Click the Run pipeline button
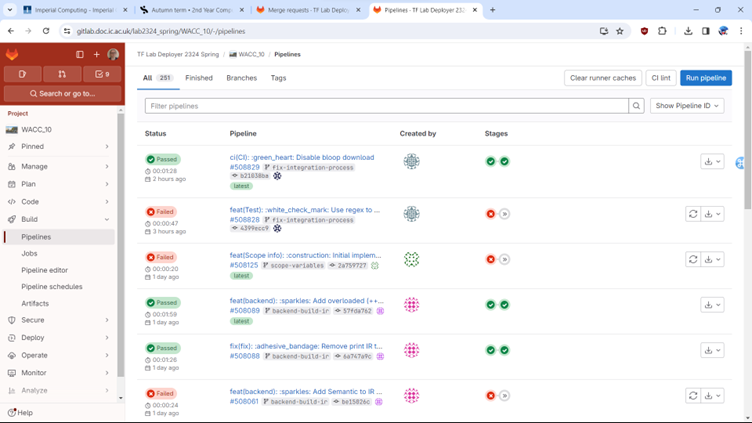This screenshot has width=752, height=423. [x=706, y=78]
